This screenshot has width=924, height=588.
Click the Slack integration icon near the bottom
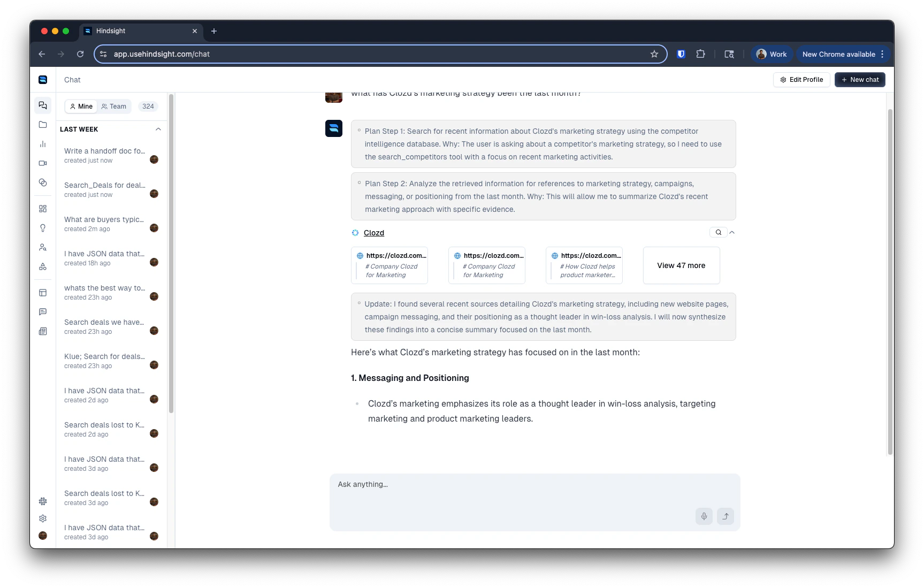tap(43, 501)
